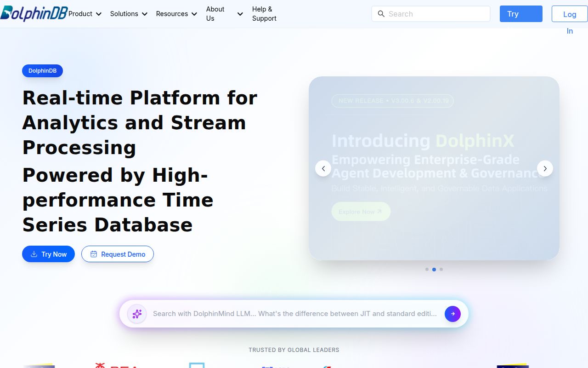
Task: Click calendar icon on Request Demo
Action: click(94, 254)
